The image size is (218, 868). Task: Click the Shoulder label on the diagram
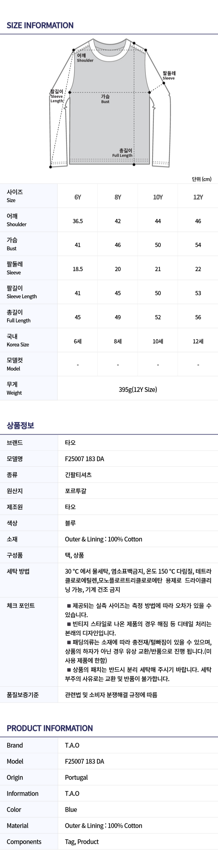pos(85,58)
